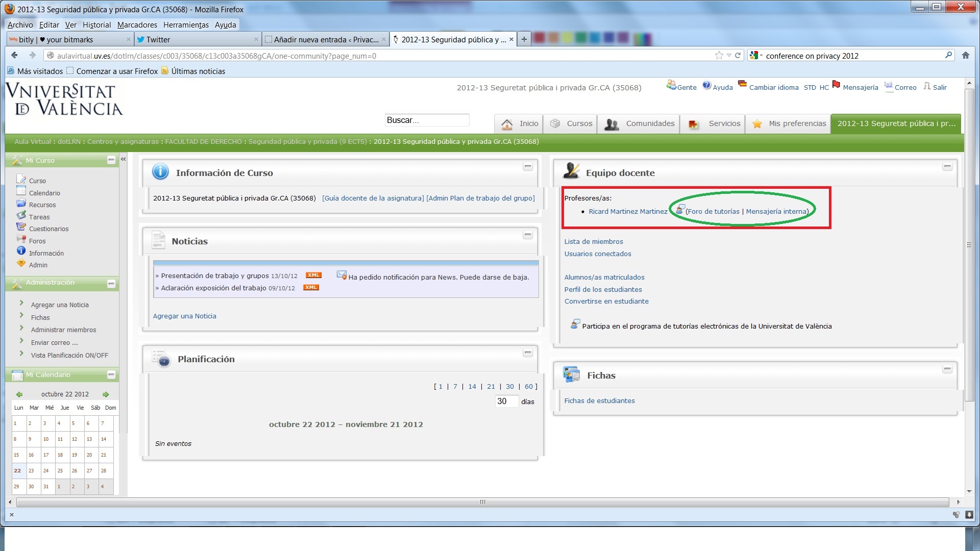980x551 pixels.
Task: Click Agregar una Noticia link under Noticias
Action: 184,316
